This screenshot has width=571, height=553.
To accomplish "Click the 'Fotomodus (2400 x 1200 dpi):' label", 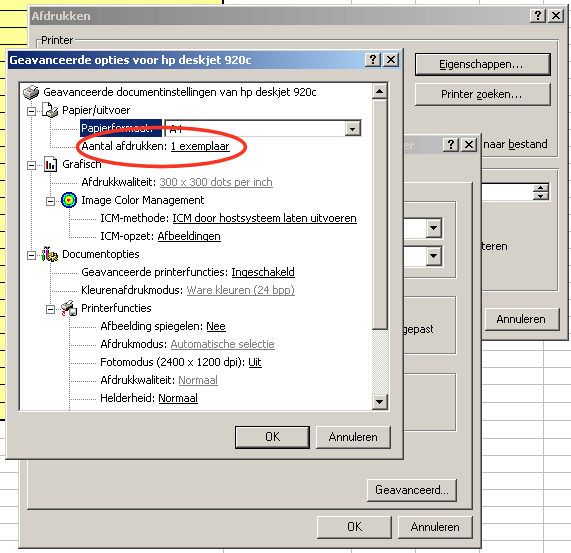I will (x=173, y=362).
